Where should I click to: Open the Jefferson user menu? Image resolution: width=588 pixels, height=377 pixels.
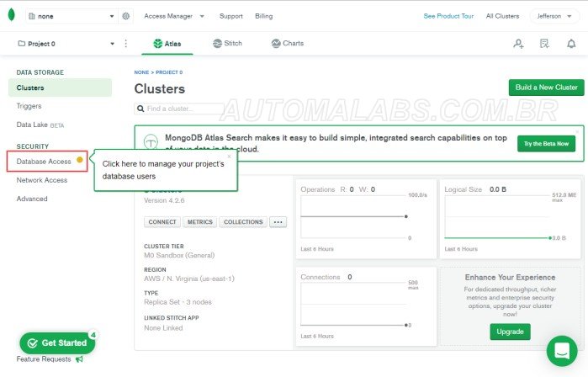[x=554, y=16]
